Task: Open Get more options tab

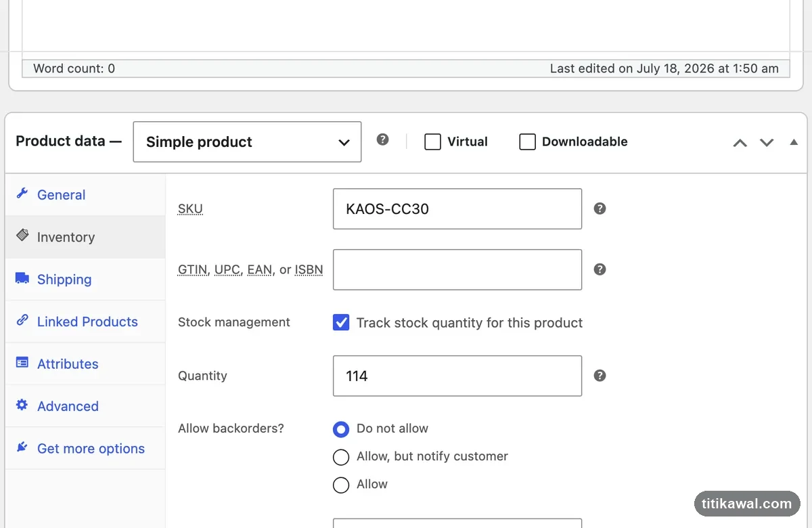Action: [x=85, y=448]
